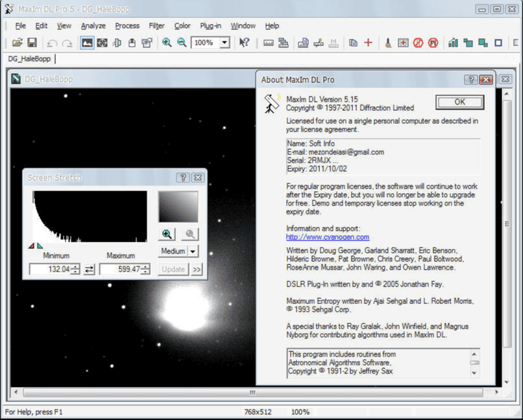Open the View menu
This screenshot has width=523, height=420.
pyautogui.click(x=64, y=26)
